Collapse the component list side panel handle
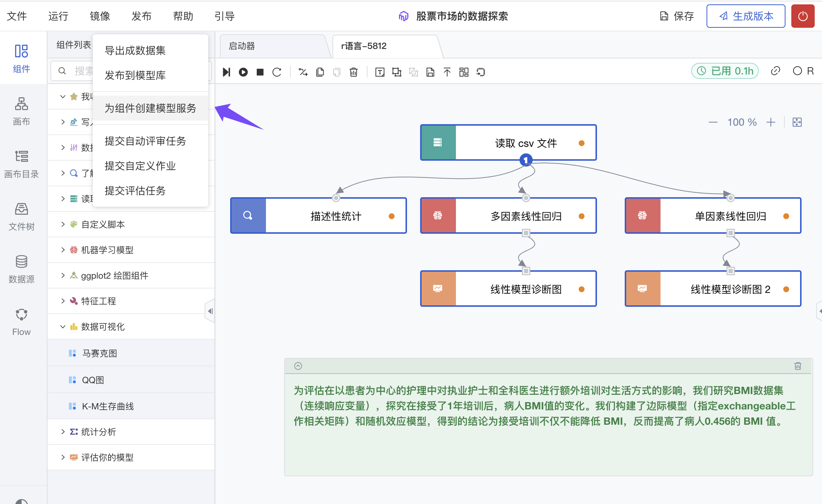This screenshot has width=822, height=504. (210, 311)
